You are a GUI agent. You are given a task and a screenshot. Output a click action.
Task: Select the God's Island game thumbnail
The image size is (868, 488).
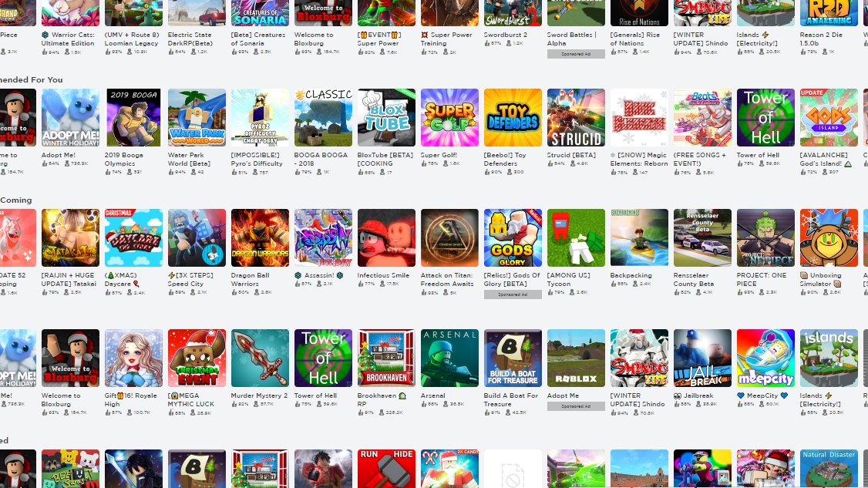tap(829, 117)
